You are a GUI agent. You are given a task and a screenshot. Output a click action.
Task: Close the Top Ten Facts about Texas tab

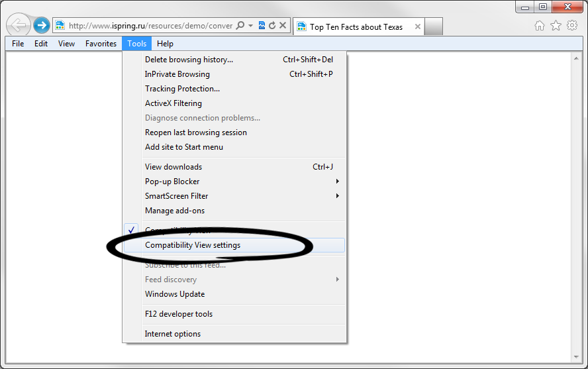pos(417,26)
